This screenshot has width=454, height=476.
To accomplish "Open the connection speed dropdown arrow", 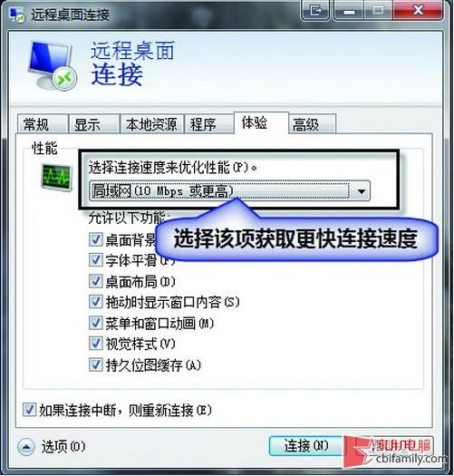I will (361, 191).
